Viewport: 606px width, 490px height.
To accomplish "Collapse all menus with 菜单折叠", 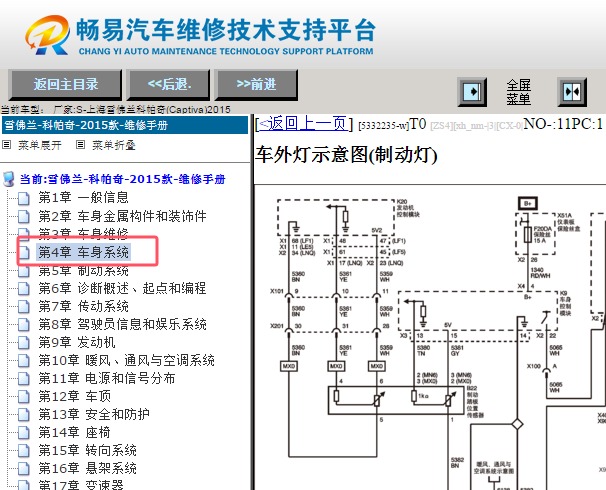I will (114, 145).
